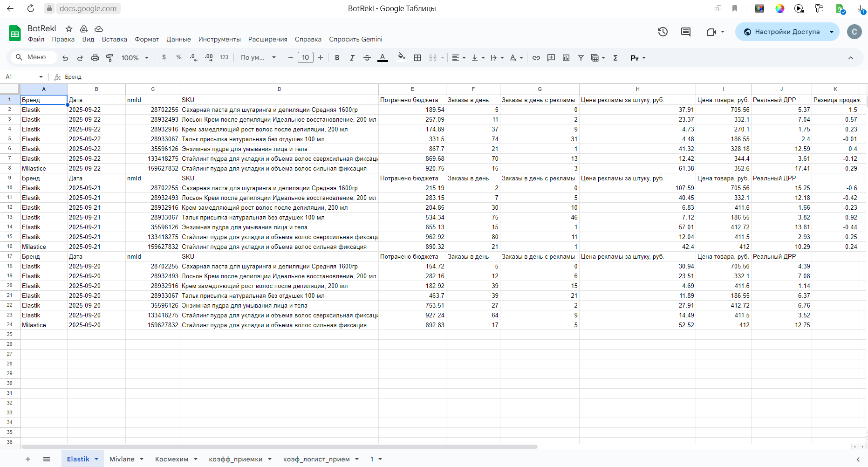The image size is (868, 467).
Task: Format as currency with dollar icon
Action: point(164,57)
